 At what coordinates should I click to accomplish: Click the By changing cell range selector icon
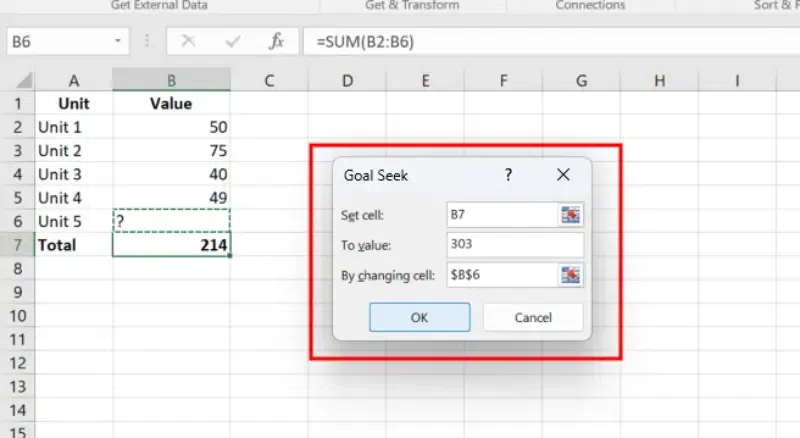(571, 275)
